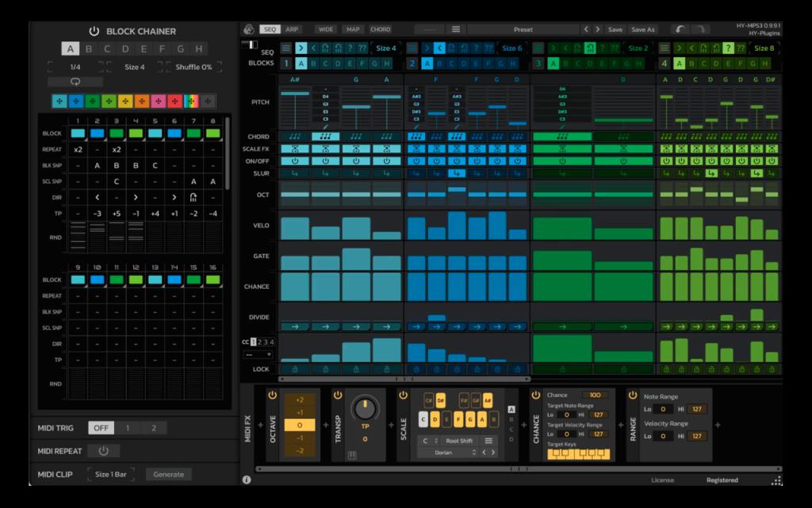This screenshot has height=508, width=812.
Task: Open the hamburger menu beside Preset
Action: [456, 29]
